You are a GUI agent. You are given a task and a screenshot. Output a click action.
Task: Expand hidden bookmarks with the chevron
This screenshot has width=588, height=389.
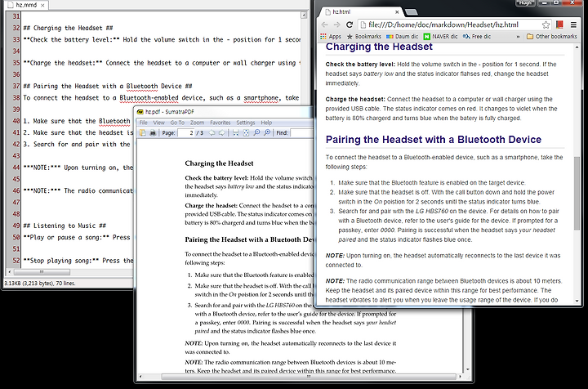click(x=518, y=37)
